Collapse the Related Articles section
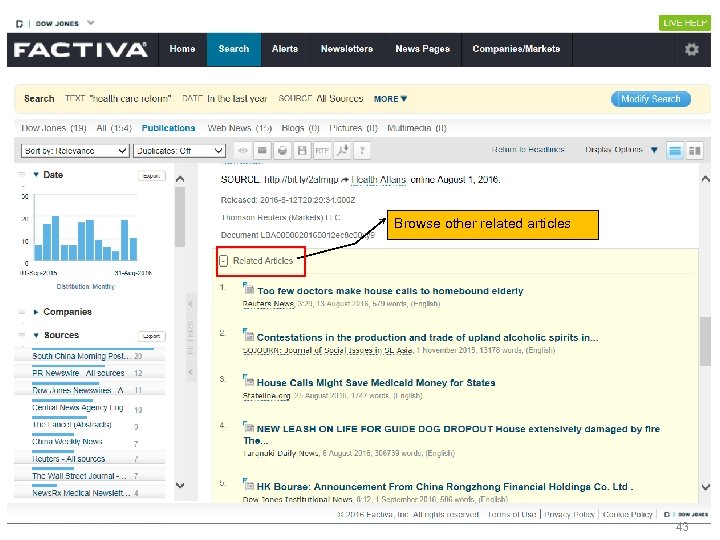The image size is (720, 540). pyautogui.click(x=224, y=261)
